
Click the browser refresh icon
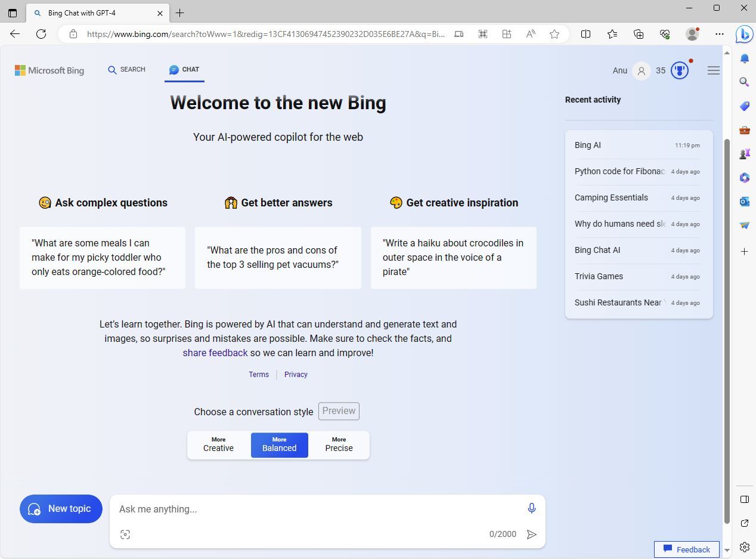tap(41, 34)
